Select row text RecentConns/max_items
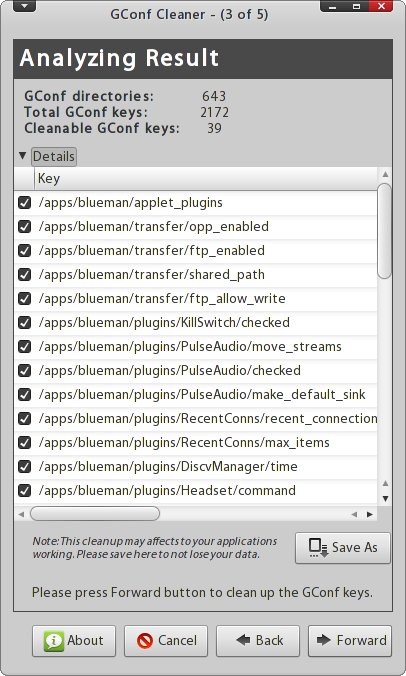 click(184, 442)
